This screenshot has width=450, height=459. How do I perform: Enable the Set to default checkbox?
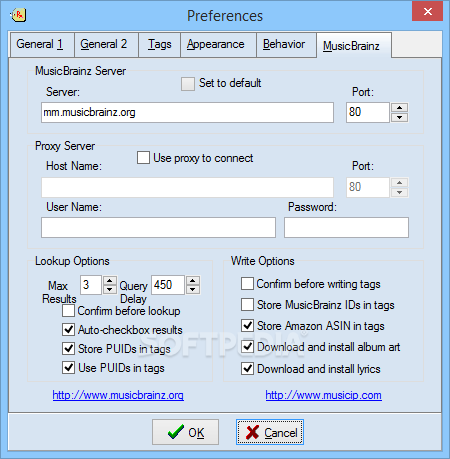(x=188, y=84)
